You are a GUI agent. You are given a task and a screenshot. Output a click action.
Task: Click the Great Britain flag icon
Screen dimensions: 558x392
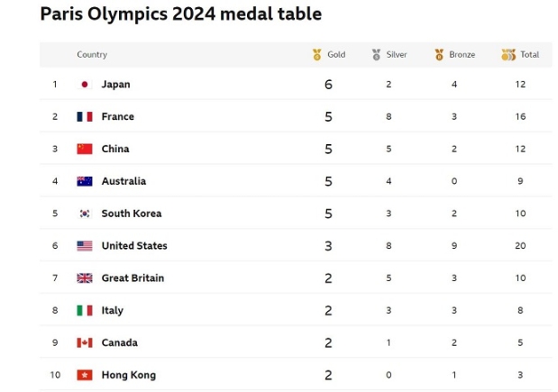click(85, 278)
